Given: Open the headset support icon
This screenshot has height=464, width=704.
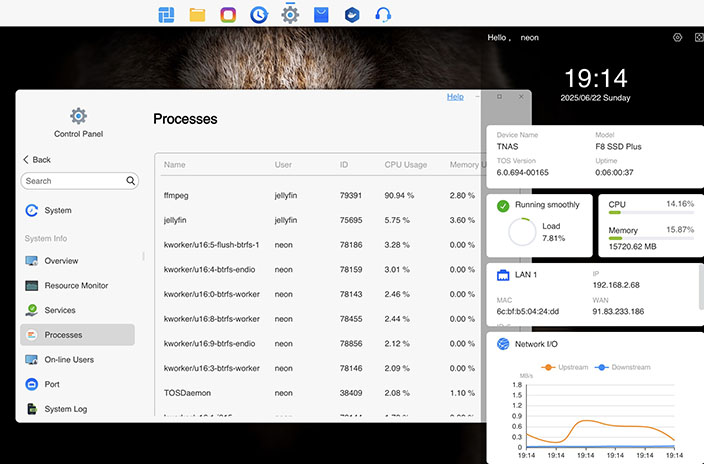Looking at the screenshot, I should coord(383,15).
